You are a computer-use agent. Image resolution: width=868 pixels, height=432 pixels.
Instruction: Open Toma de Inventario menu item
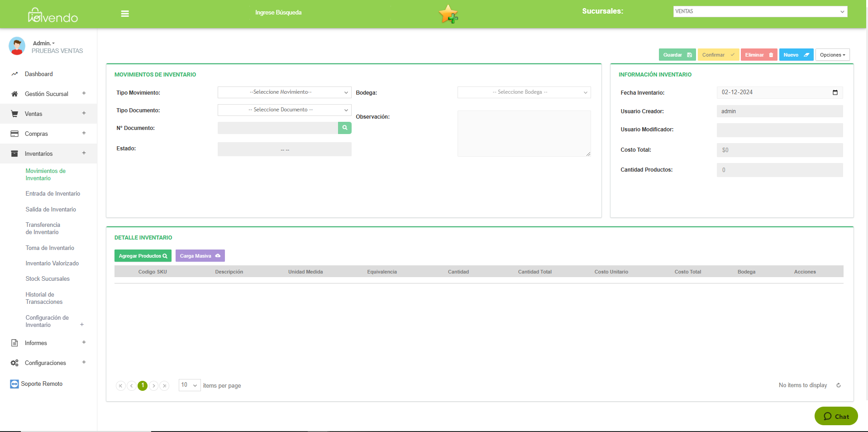coord(50,248)
